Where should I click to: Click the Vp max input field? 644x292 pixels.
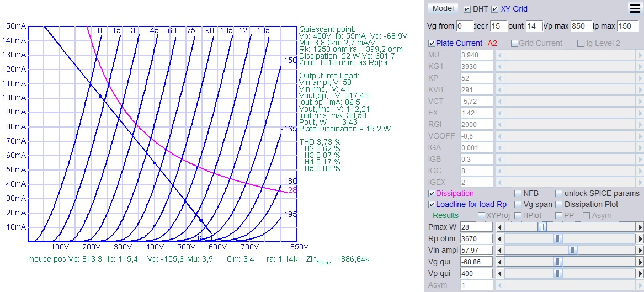[581, 26]
